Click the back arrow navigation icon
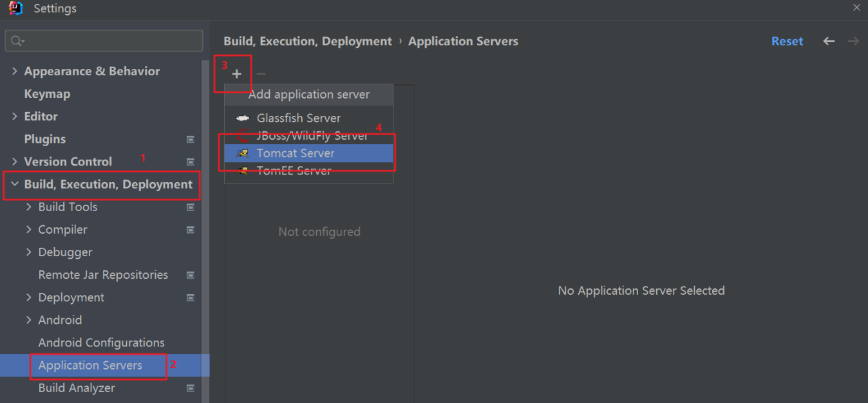Viewport: 868px width, 403px height. (x=829, y=41)
